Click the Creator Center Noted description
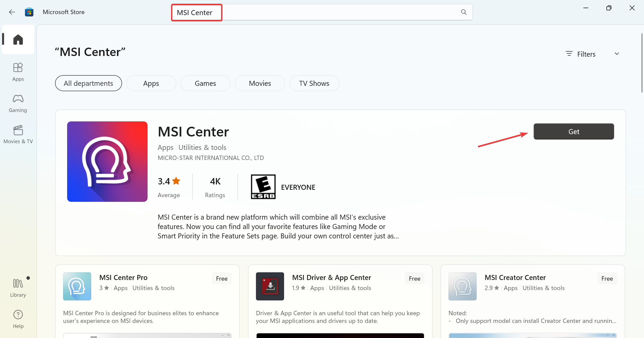 coord(532,317)
